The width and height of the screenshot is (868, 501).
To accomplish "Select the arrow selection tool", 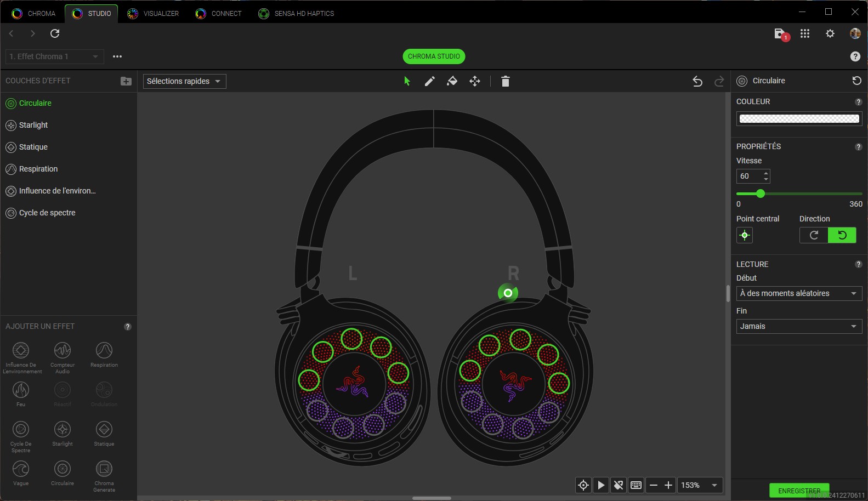I will (407, 81).
